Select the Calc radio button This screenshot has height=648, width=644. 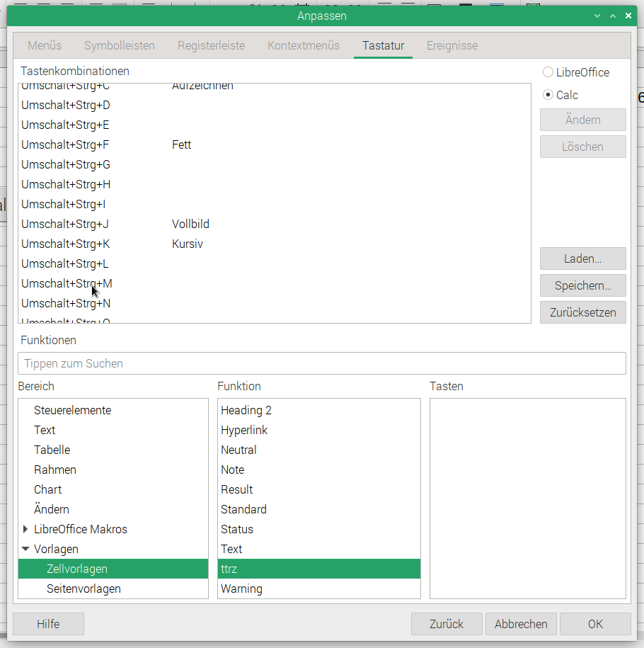pos(548,95)
